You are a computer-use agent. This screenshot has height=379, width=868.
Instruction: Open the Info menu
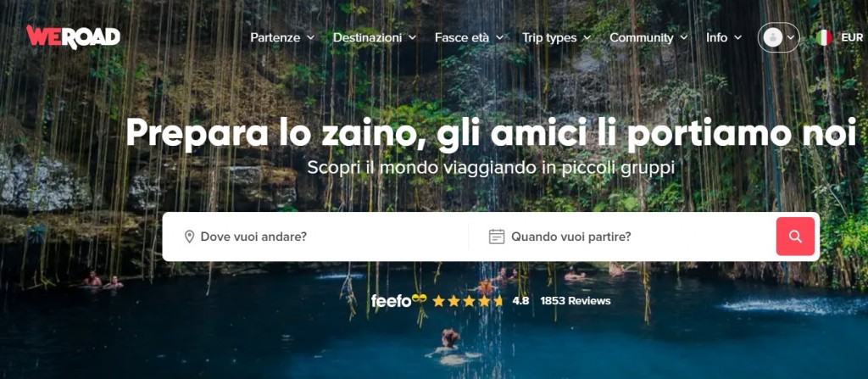click(724, 37)
